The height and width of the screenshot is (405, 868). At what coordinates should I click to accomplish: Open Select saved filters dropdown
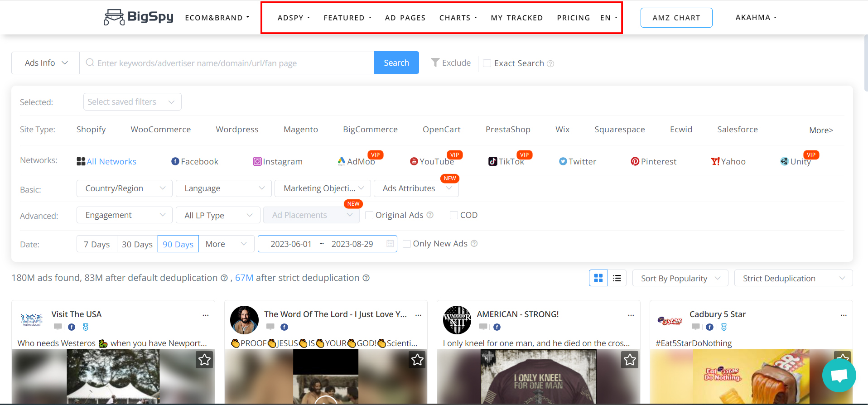click(132, 102)
